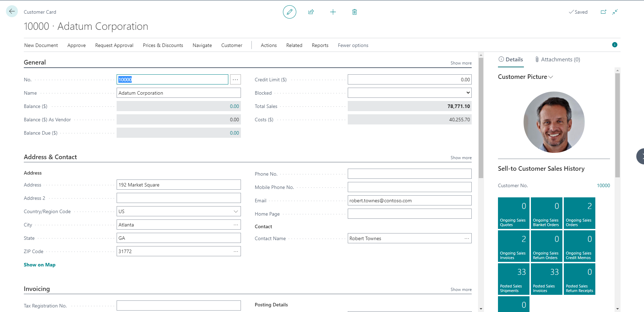644x312 pixels.
Task: Open the Customer menu
Action: tap(231, 45)
